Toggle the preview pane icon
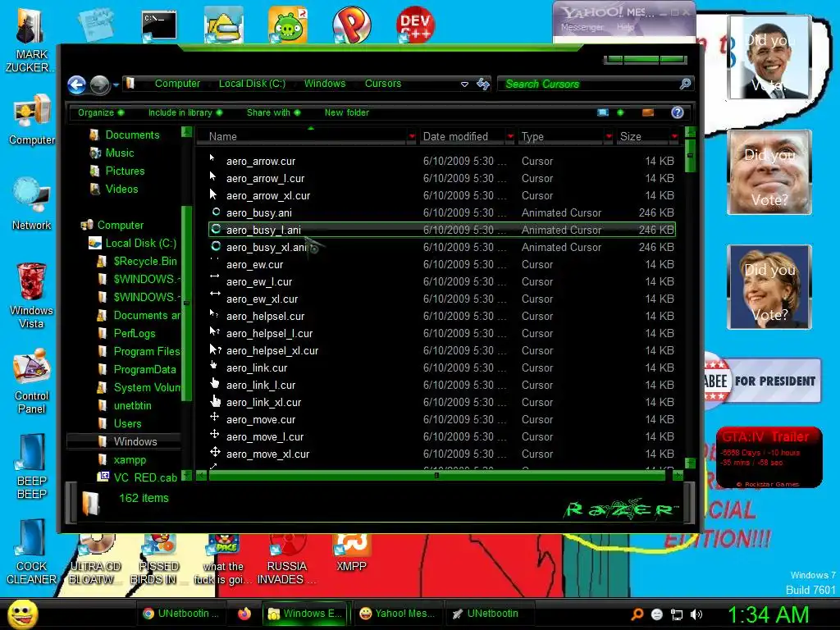Screen dimensions: 840x630 (648, 112)
